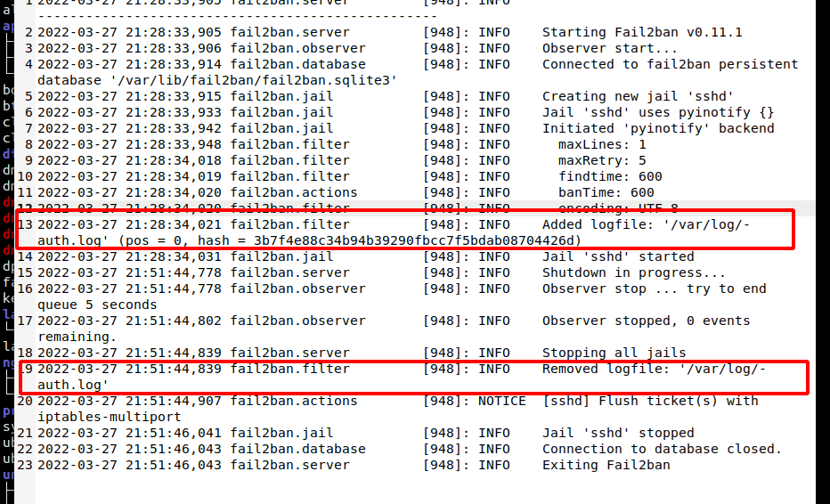Select "Creating new jail 'sshd'" line
Viewport: 830px width, 504px height.
coord(638,96)
